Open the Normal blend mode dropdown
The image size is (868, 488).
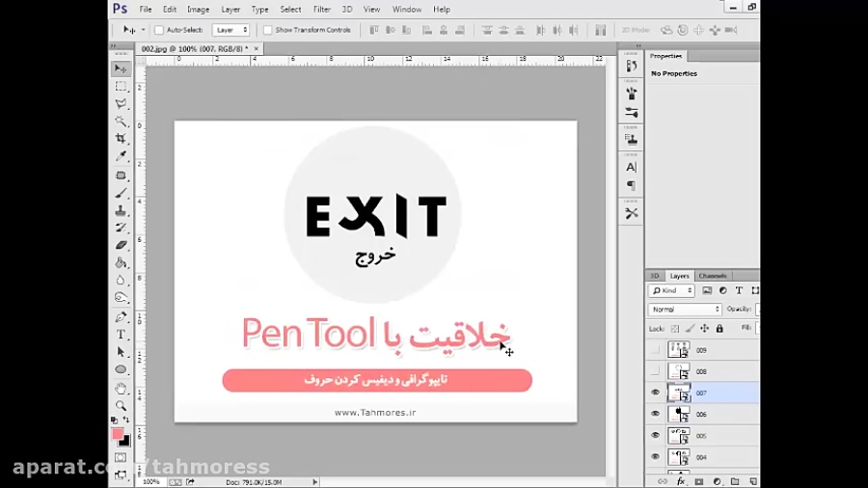[685, 310]
